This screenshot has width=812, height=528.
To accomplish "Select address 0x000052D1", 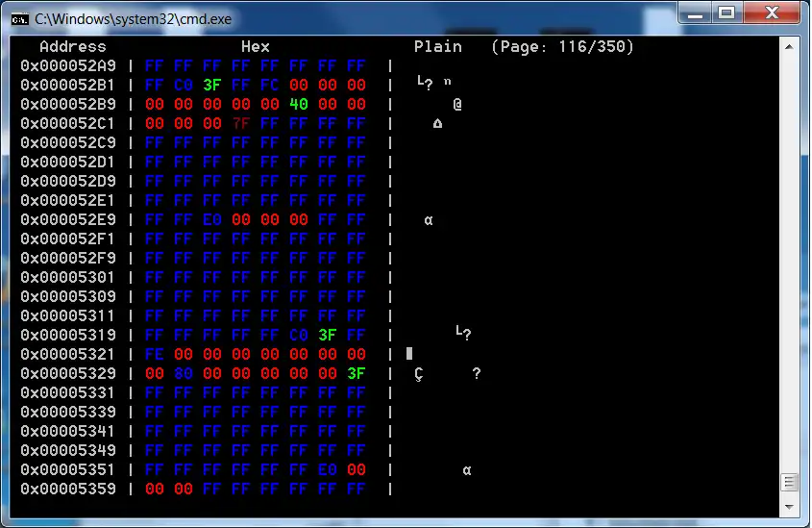I will (x=68, y=163).
